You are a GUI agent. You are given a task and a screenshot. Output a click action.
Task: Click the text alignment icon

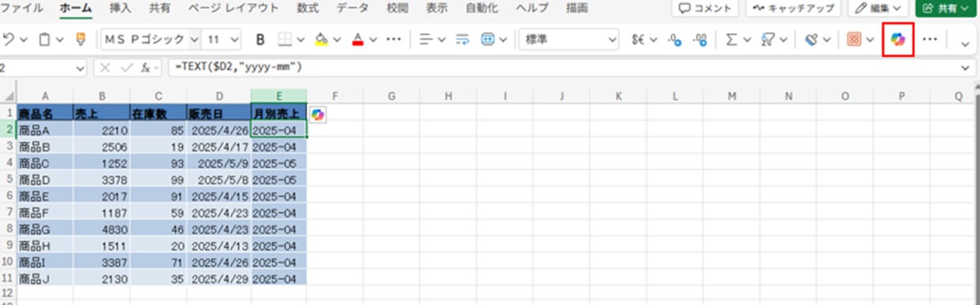click(425, 39)
